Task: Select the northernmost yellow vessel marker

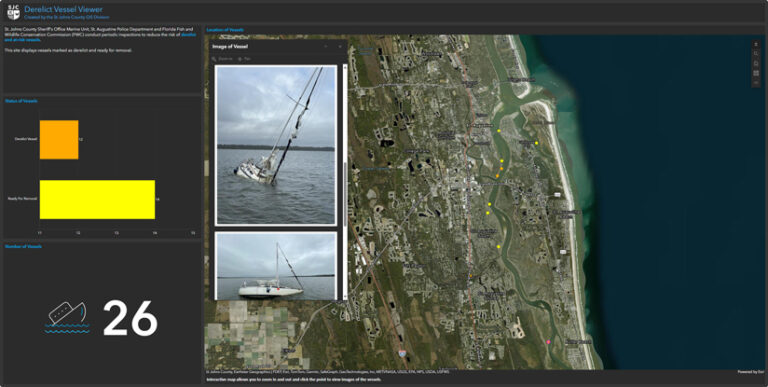Action: click(499, 131)
